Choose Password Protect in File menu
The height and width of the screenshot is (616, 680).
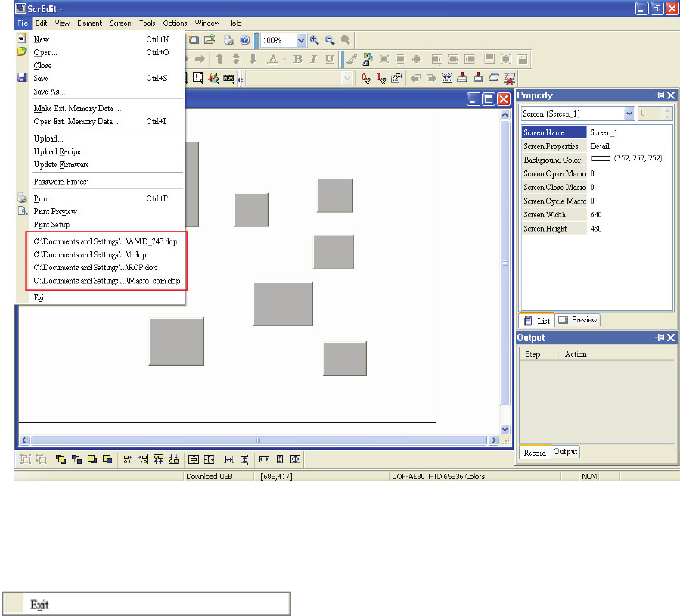tap(61, 182)
